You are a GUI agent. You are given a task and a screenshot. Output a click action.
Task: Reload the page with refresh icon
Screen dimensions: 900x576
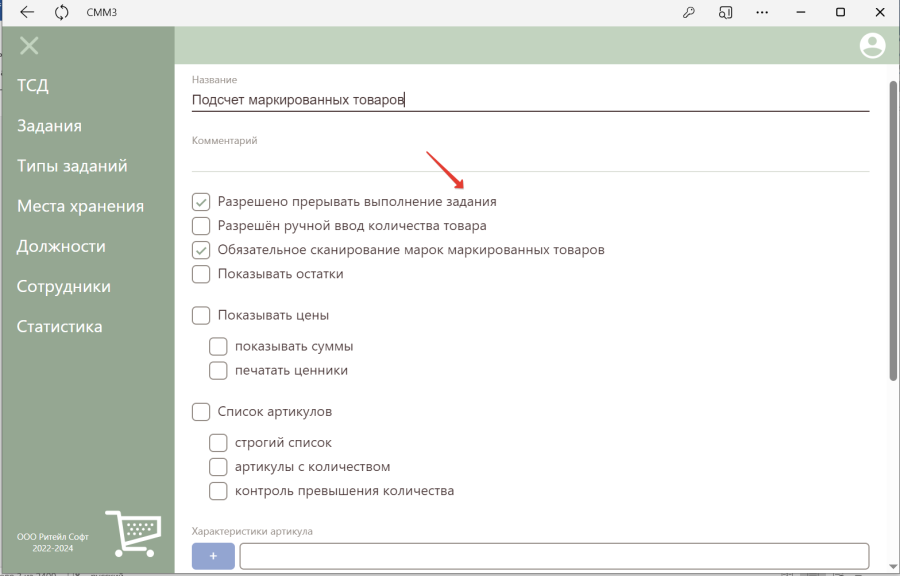click(61, 12)
